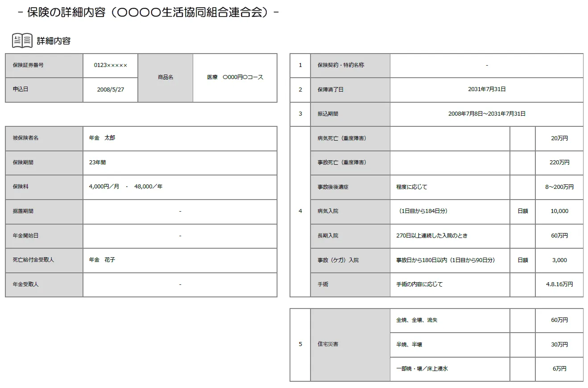Click the 保険期間 label cell
This screenshot has width=588, height=388.
pos(44,163)
